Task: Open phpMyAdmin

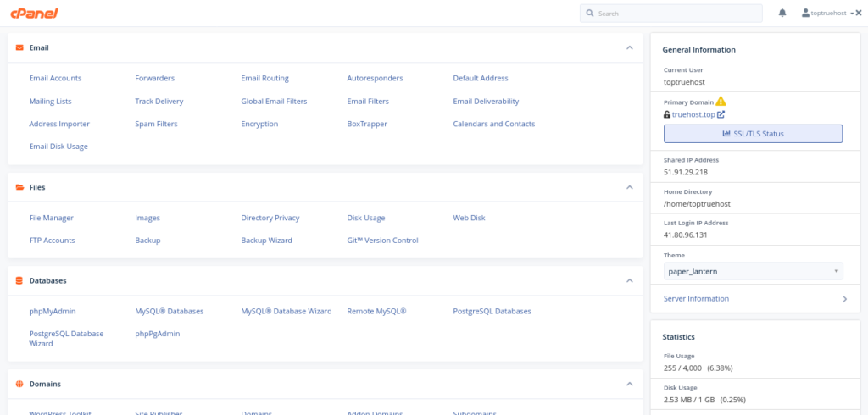Action: point(53,311)
